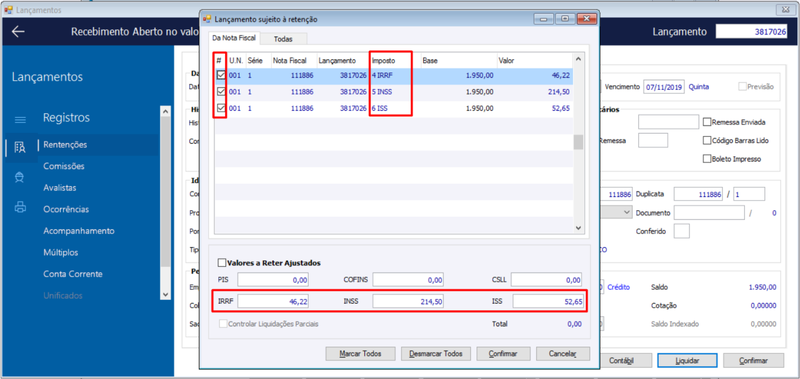Click the printer icon in sidebar
The height and width of the screenshot is (379, 800).
click(x=20, y=207)
